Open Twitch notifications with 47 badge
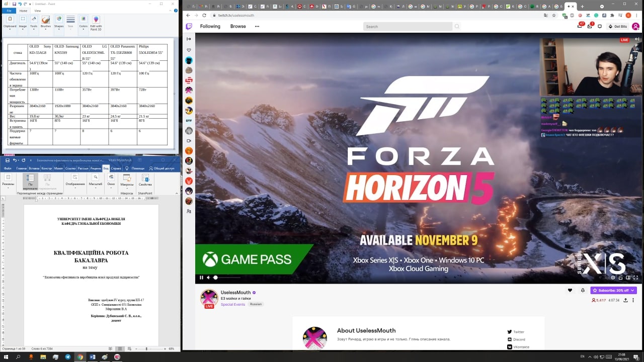The image size is (644, 362). click(x=580, y=26)
